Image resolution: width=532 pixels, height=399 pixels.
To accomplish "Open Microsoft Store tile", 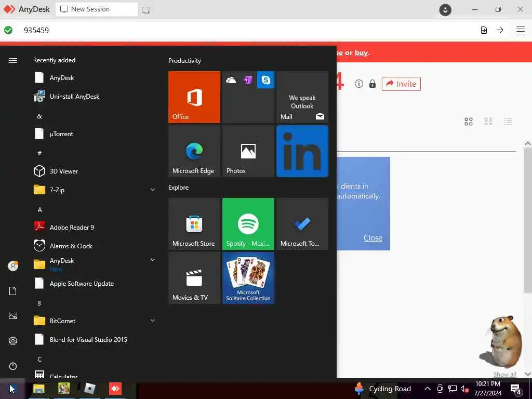I will 194,224.
